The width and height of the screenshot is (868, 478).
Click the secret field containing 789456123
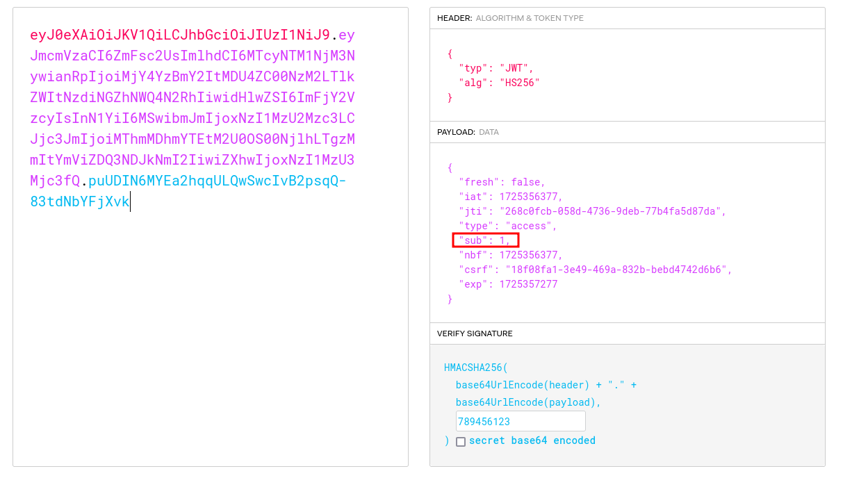click(520, 422)
